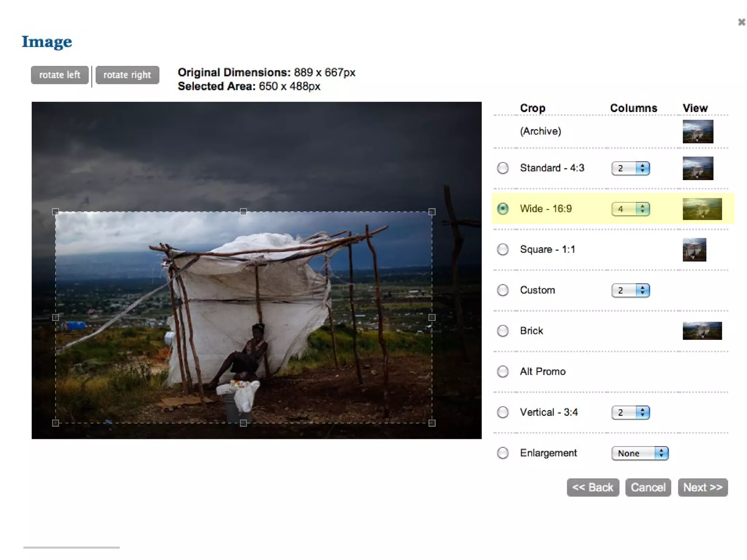The image size is (747, 560).
Task: Click the top-center crop selection handle
Action: point(243,212)
